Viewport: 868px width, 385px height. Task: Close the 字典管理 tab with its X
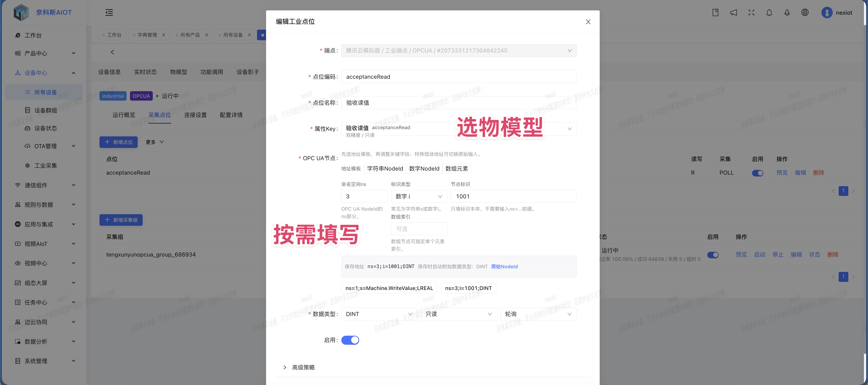(163, 35)
